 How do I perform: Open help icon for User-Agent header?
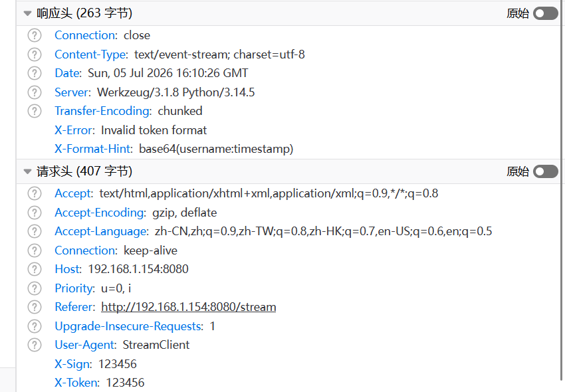[x=35, y=345]
